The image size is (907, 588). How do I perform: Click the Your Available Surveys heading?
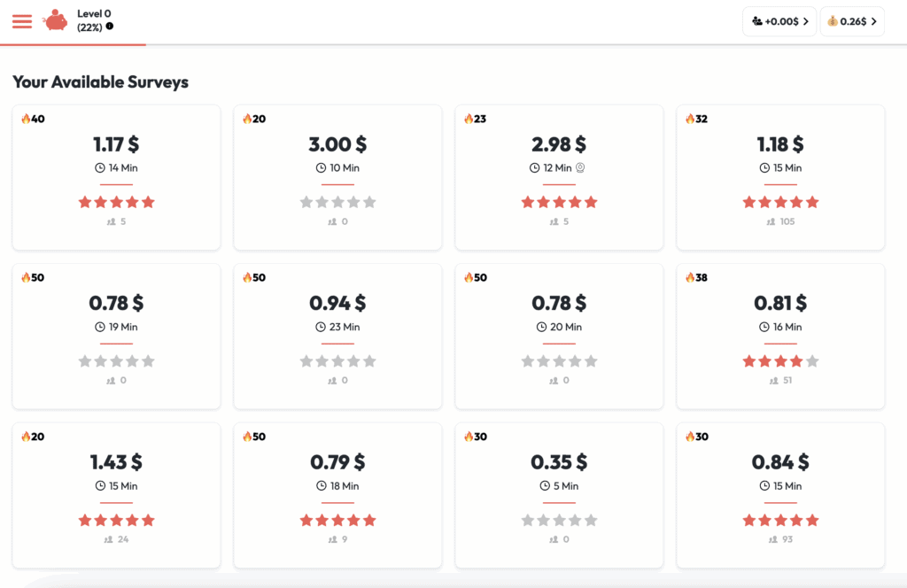(100, 81)
